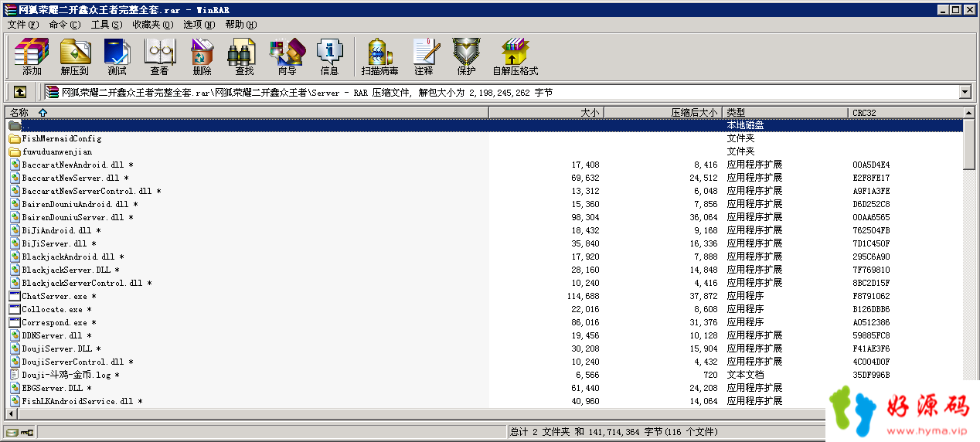Click the Collocate.exe application icon
This screenshot has width=980, height=442.
pyautogui.click(x=15, y=309)
